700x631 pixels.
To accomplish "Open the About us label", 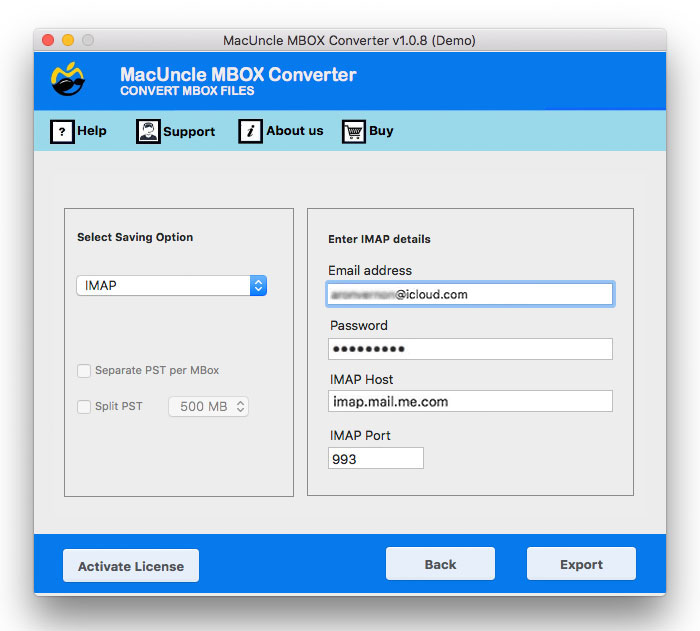I will (x=295, y=131).
